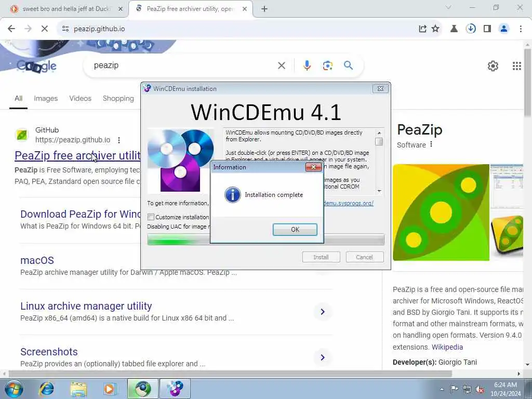Switch to sweet bro and hella jeff tab
The height and width of the screenshot is (399, 532).
pos(64,9)
